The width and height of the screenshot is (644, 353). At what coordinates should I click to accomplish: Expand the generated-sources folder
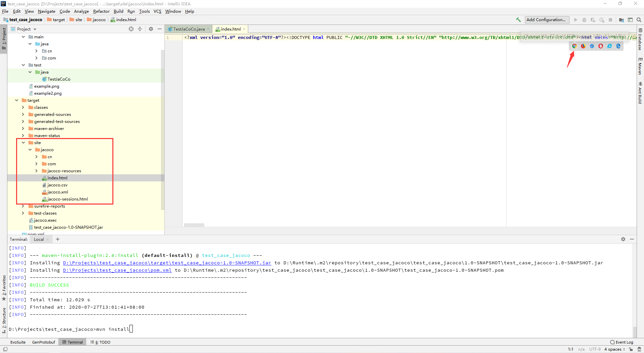click(x=23, y=115)
